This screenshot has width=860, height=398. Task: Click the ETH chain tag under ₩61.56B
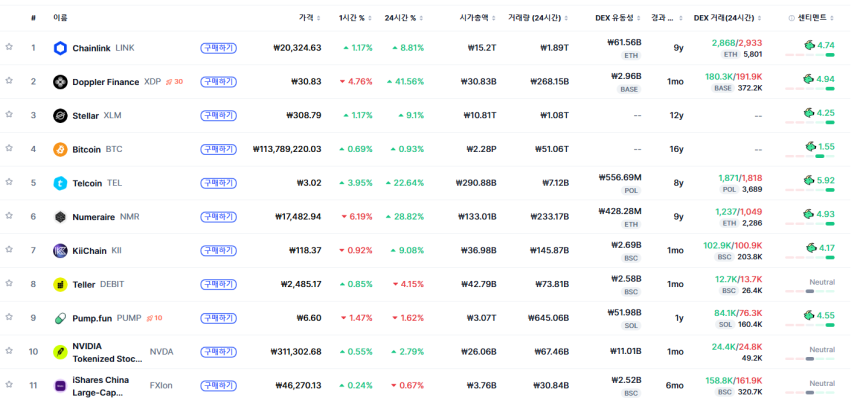631,55
